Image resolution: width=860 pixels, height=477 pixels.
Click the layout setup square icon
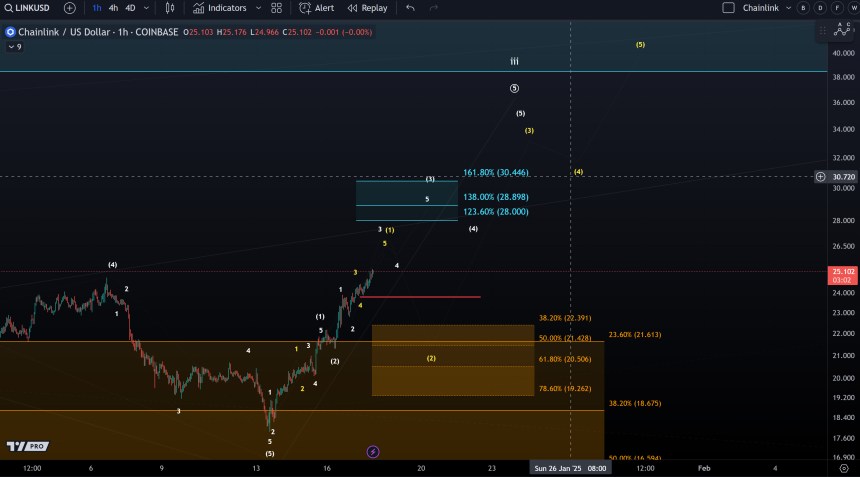(728, 8)
